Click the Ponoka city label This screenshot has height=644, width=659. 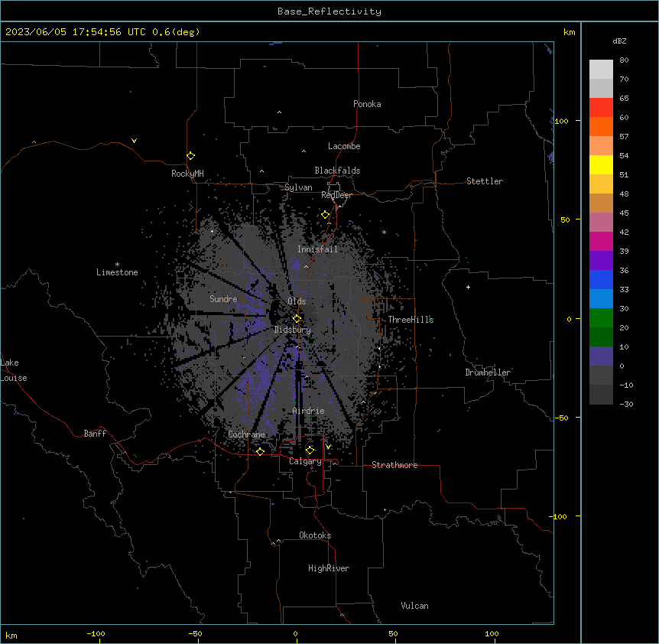367,104
